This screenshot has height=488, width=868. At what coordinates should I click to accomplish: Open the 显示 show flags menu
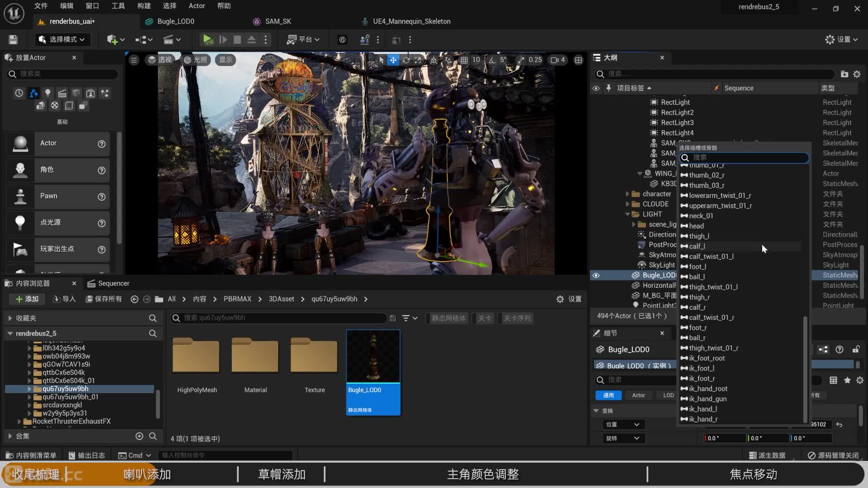226,60
